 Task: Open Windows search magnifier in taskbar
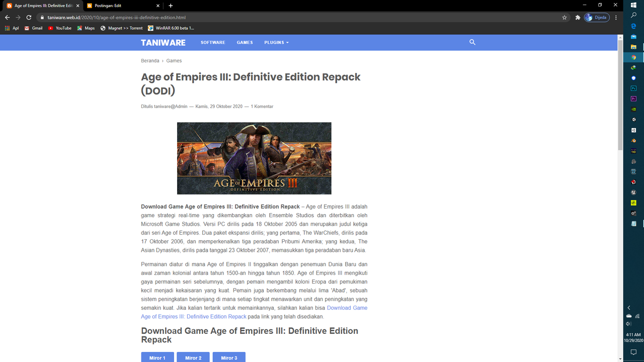click(634, 16)
